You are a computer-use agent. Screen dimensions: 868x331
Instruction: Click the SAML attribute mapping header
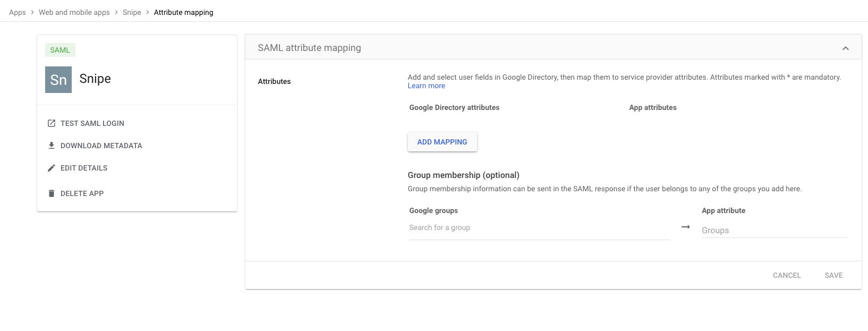[309, 48]
